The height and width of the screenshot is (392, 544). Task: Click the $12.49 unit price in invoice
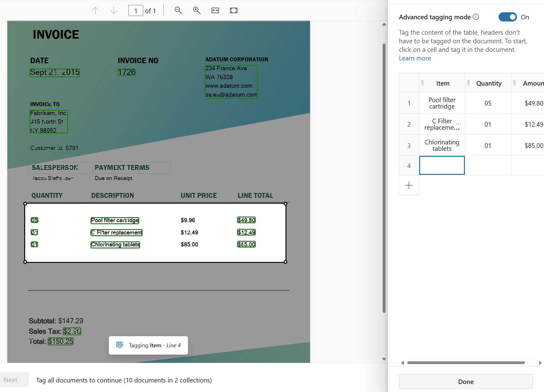189,232
